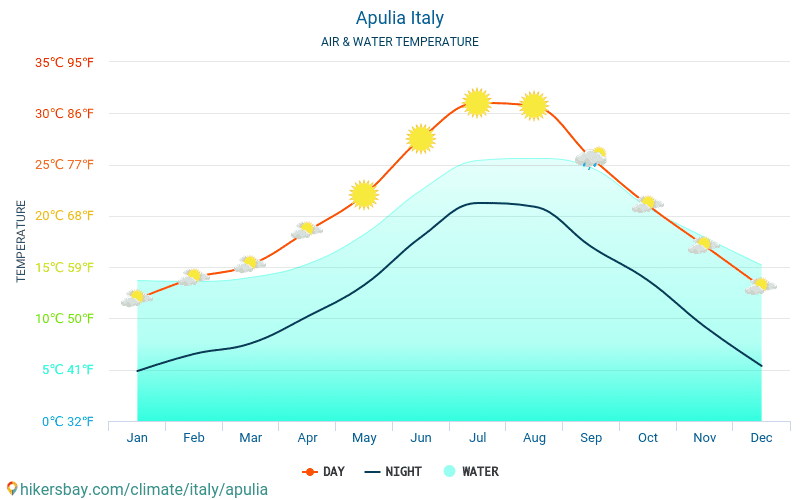This screenshot has width=800, height=500.
Task: Click the May sun icon
Action: pyautogui.click(x=364, y=195)
